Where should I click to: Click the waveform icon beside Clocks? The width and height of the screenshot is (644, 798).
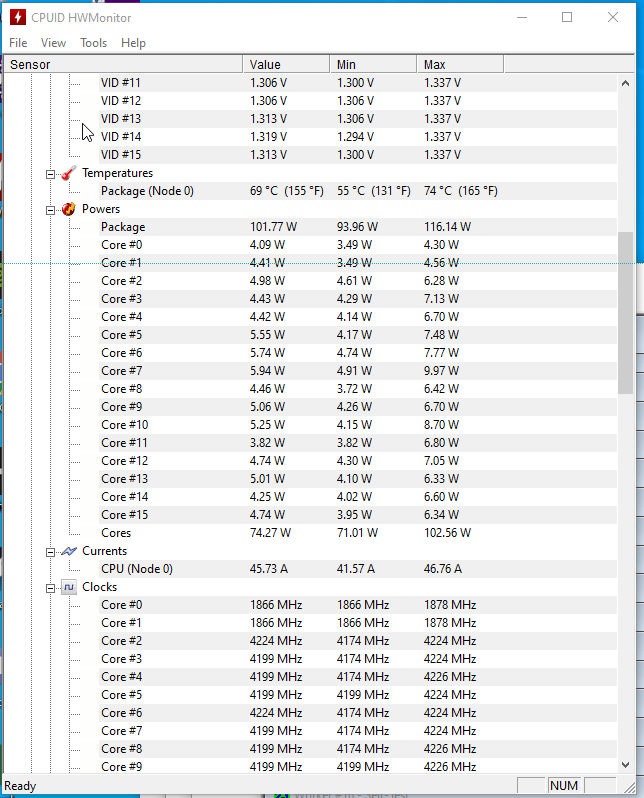point(69,587)
